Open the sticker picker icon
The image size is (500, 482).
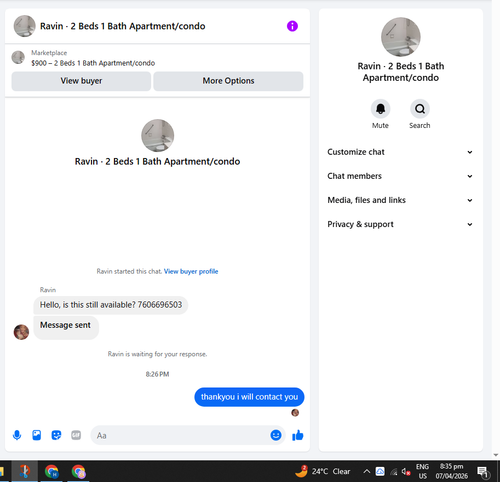[x=56, y=435]
